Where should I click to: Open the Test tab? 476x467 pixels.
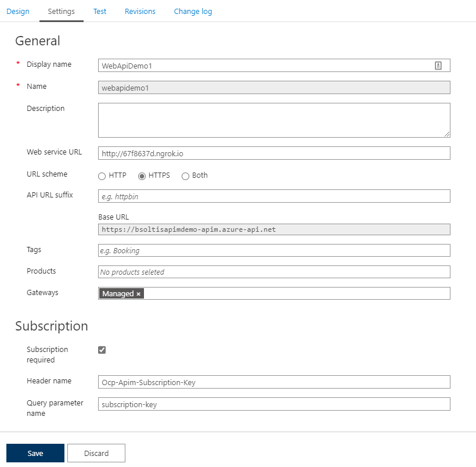100,12
